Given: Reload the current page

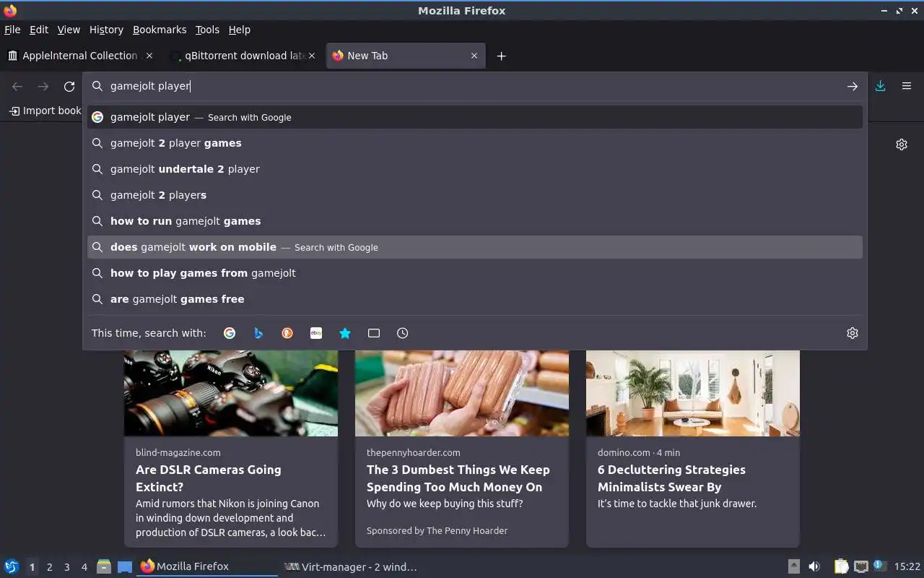Looking at the screenshot, I should click(69, 87).
